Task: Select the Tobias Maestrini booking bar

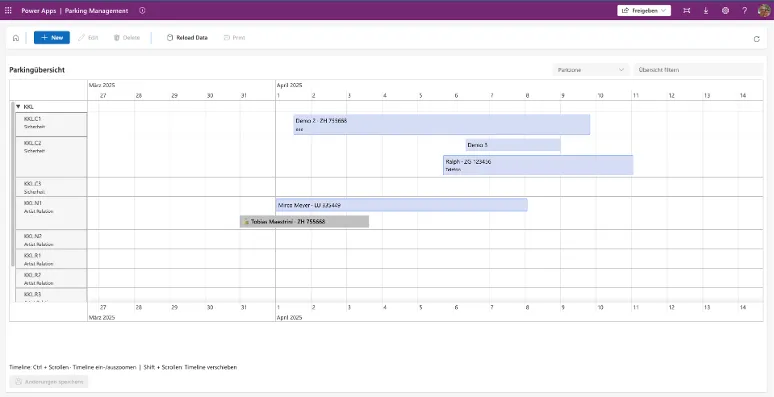Action: point(305,222)
